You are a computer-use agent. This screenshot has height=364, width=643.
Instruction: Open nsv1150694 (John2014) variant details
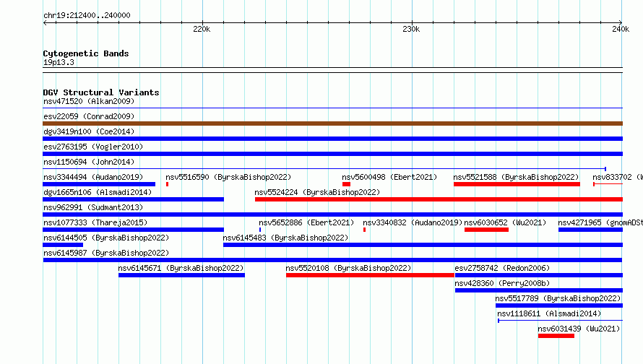89,162
